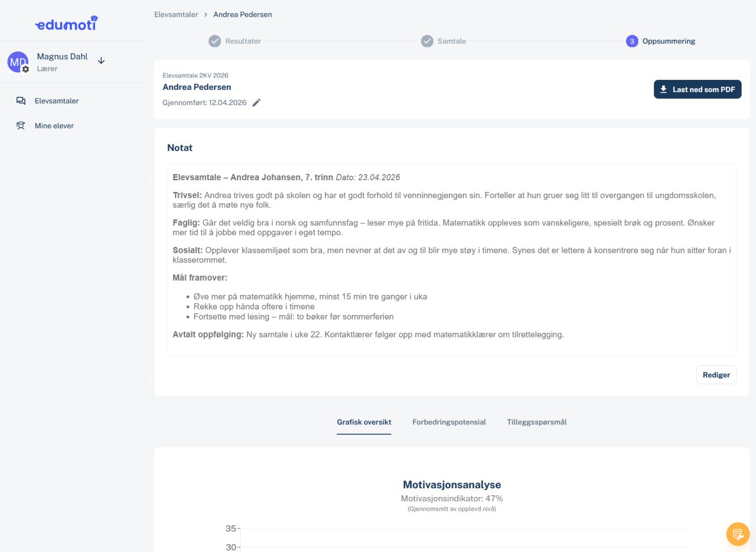Select step 3 Oppsummering

(x=660, y=41)
